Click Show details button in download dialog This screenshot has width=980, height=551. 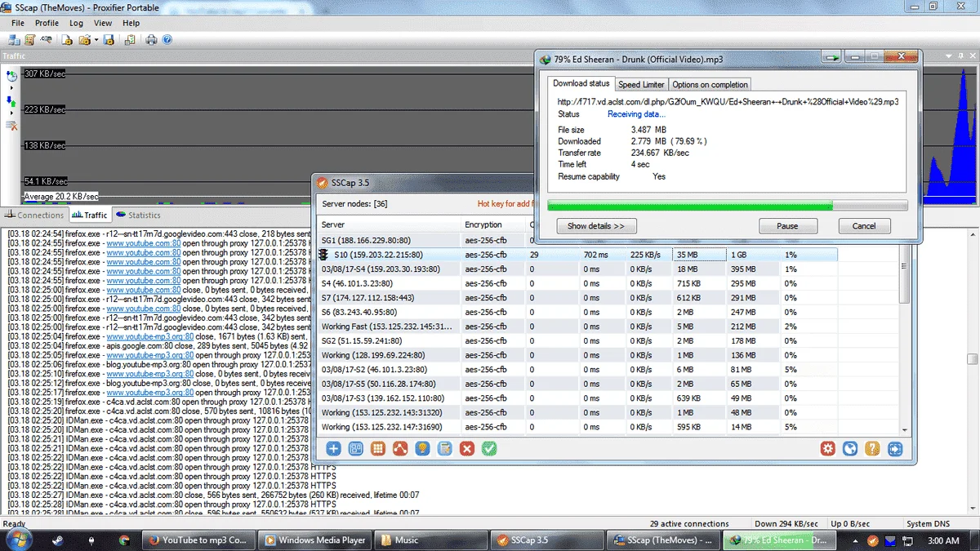[x=596, y=226]
